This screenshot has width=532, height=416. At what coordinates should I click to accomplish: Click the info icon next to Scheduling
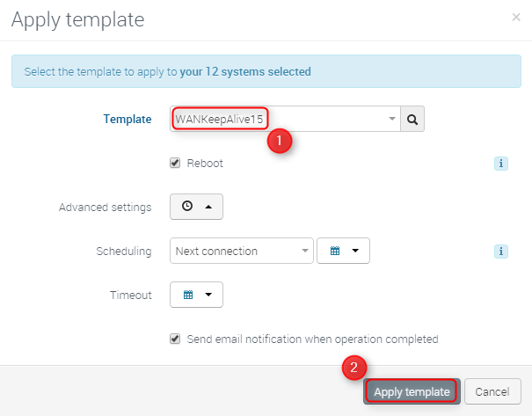(501, 252)
